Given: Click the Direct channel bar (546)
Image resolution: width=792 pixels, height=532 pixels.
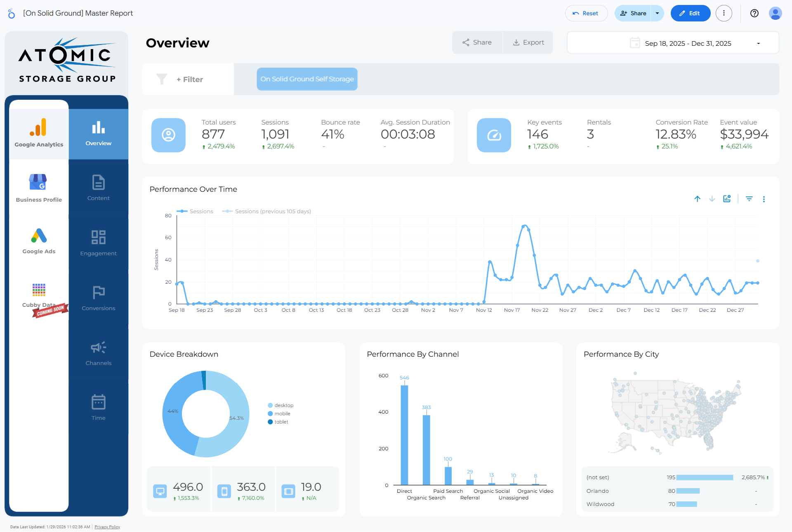Looking at the screenshot, I should [404, 435].
